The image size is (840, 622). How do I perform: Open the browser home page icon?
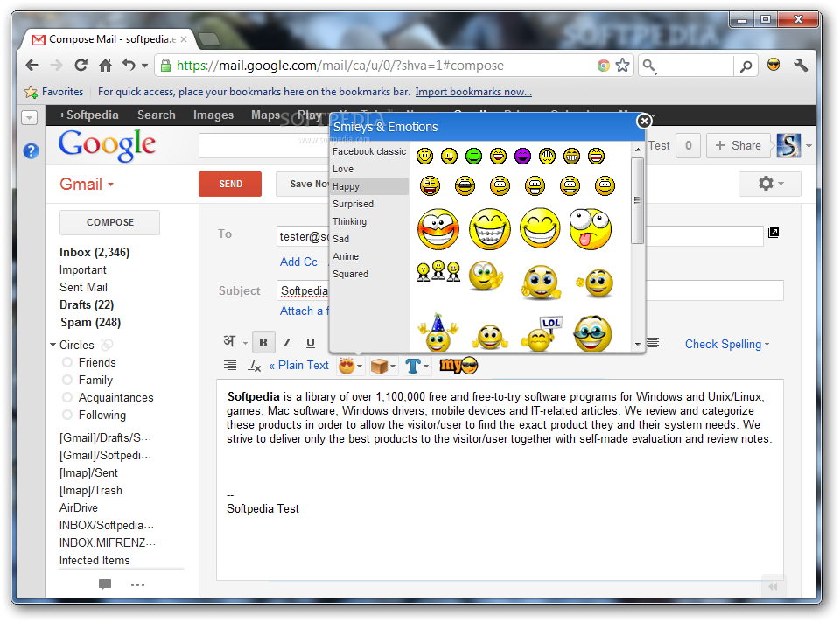tap(106, 66)
